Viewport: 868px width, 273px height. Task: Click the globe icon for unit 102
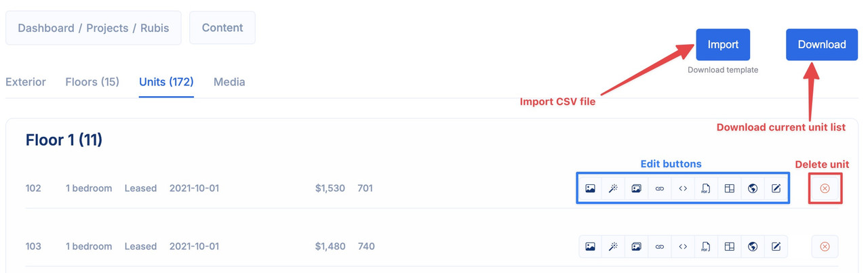(x=753, y=188)
